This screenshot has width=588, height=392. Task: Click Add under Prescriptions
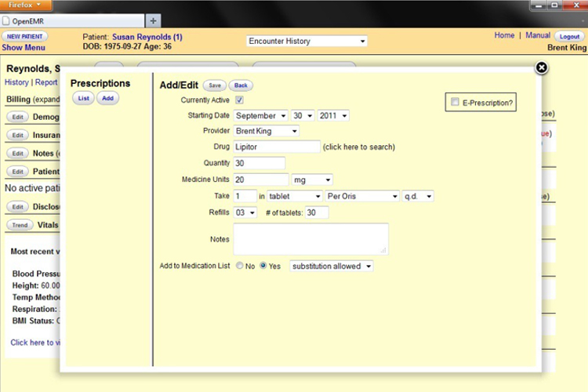click(107, 98)
